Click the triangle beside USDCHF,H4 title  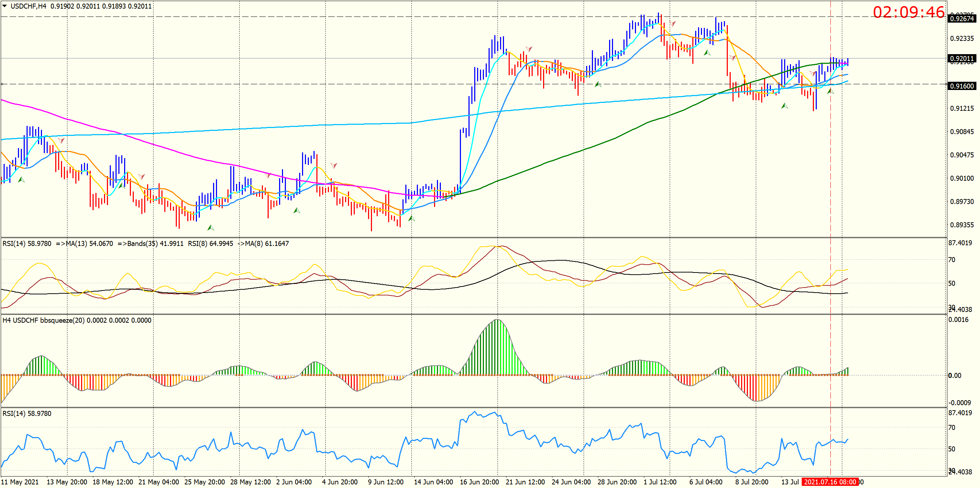(5, 6)
